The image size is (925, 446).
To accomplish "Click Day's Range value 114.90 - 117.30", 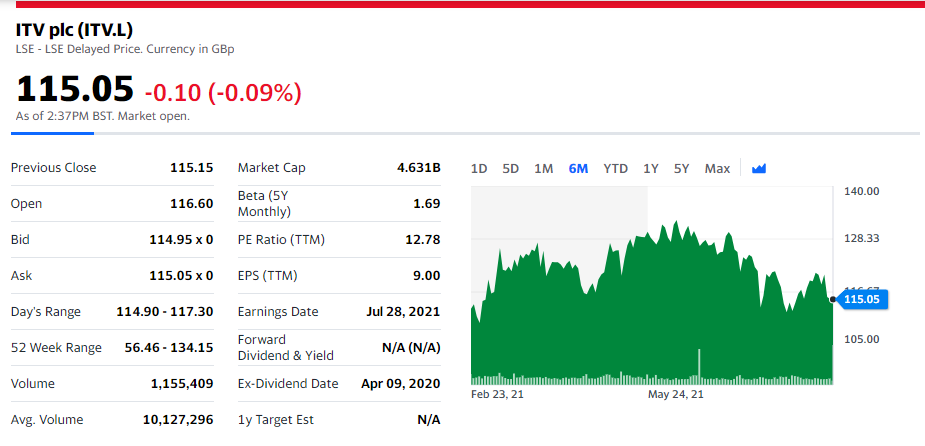I will click(165, 311).
